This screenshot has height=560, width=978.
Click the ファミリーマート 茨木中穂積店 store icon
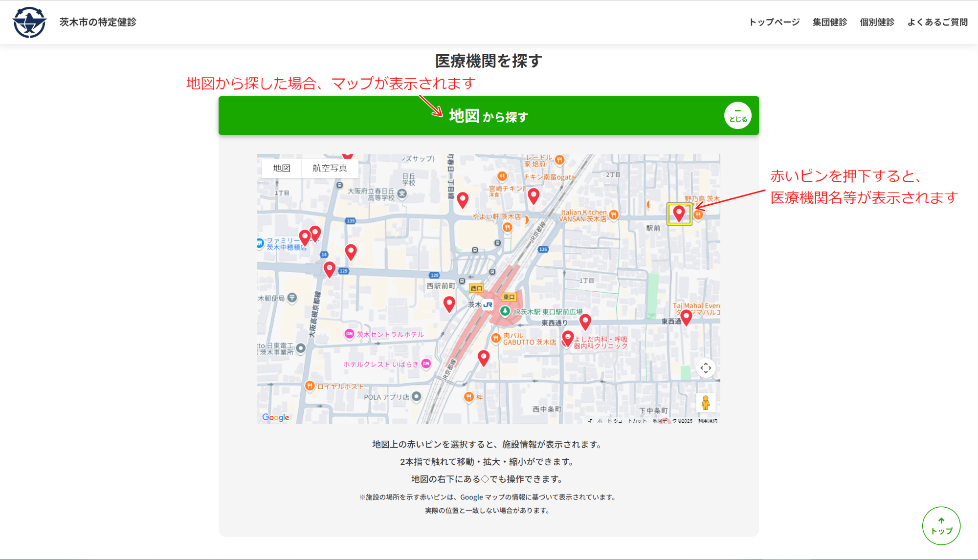(260, 243)
